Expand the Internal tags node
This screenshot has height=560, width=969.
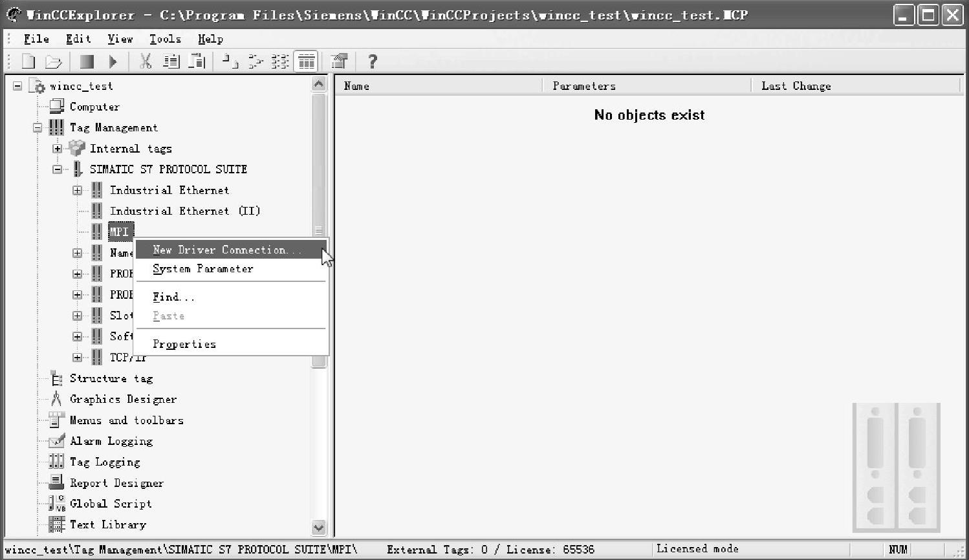pyautogui.click(x=58, y=149)
